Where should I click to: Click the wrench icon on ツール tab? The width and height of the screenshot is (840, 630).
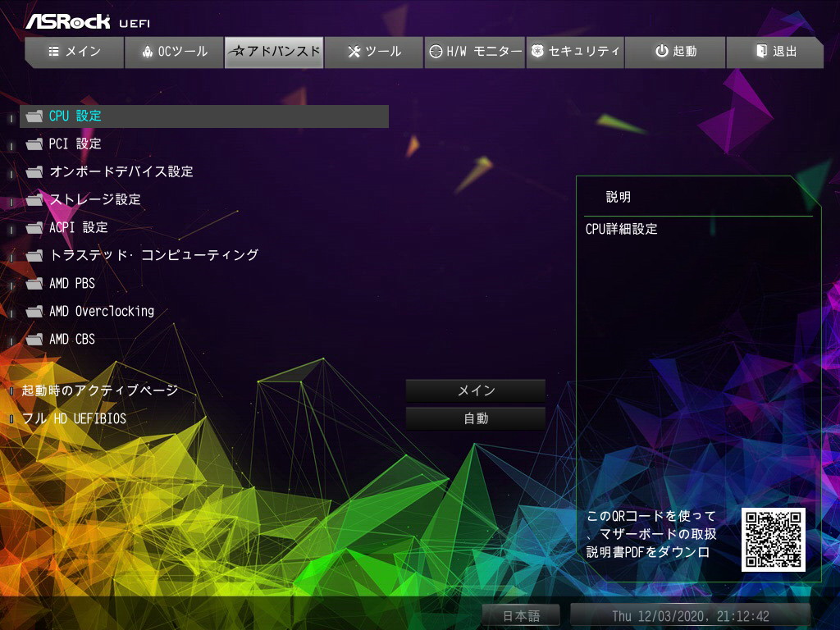(354, 52)
